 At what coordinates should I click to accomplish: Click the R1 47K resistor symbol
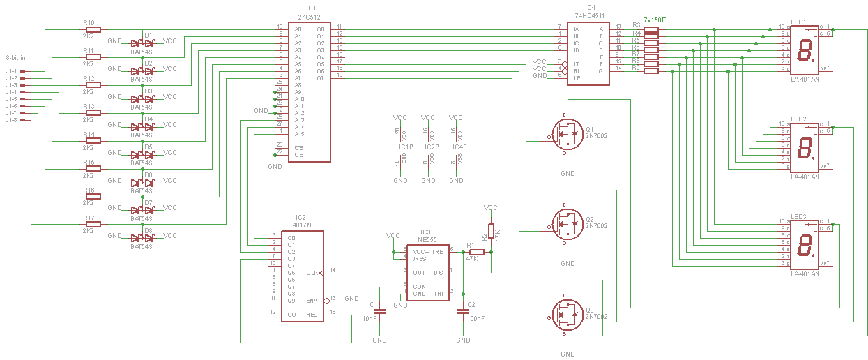click(x=475, y=251)
